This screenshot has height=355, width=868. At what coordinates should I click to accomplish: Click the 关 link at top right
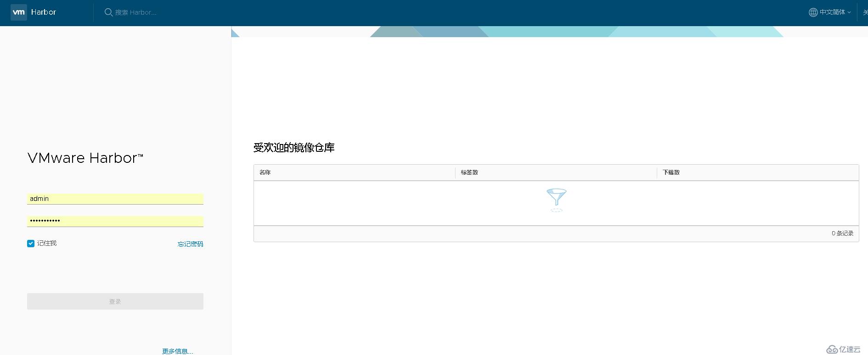point(865,12)
